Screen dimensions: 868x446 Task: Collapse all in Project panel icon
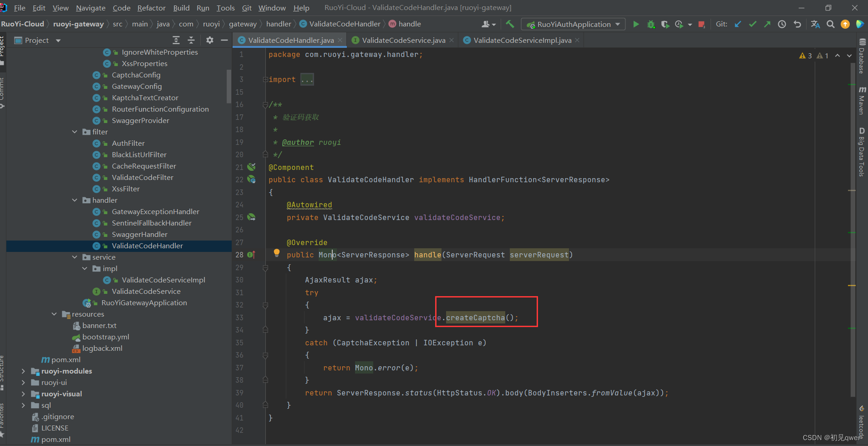[191, 40]
